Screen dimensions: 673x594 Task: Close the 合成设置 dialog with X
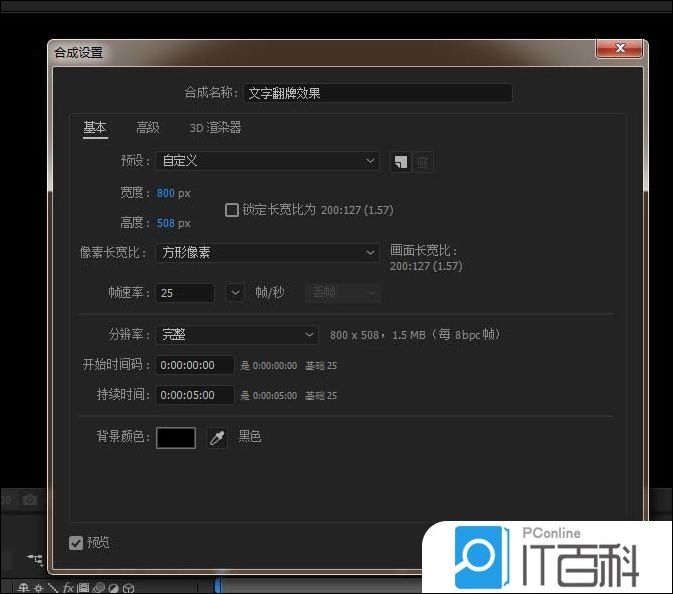pos(619,48)
